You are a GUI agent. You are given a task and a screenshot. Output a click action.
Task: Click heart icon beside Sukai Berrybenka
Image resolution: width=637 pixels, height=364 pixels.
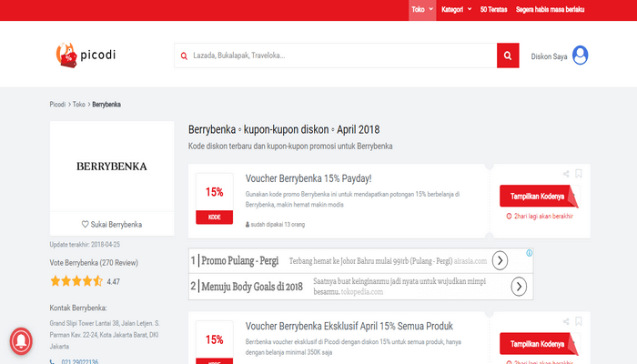[85, 224]
